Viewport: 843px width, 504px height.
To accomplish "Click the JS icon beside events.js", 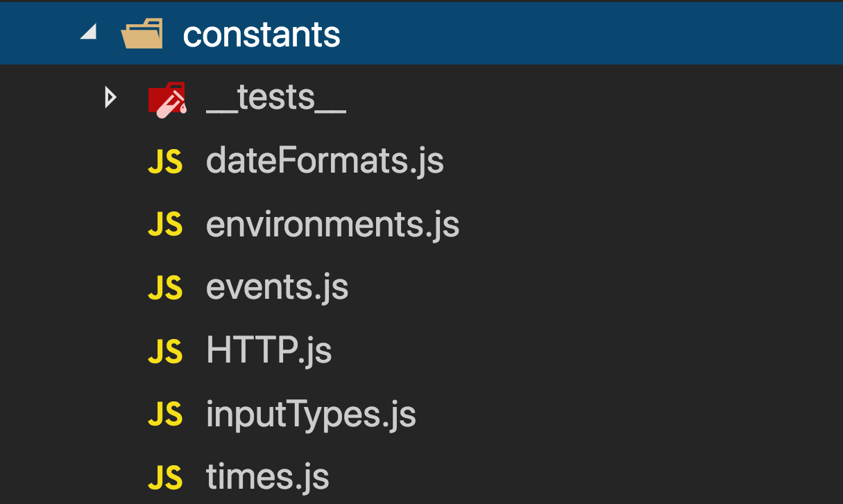I will [x=165, y=288].
